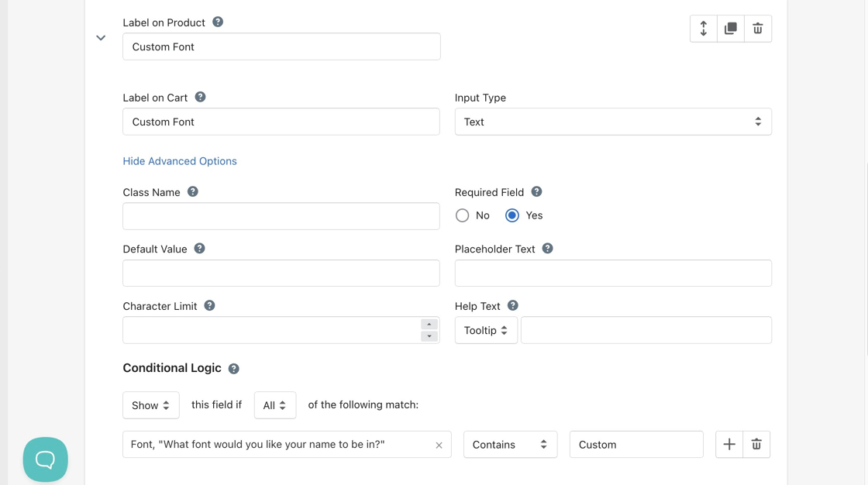
Task: Show help for Character Limit
Action: [x=209, y=306]
